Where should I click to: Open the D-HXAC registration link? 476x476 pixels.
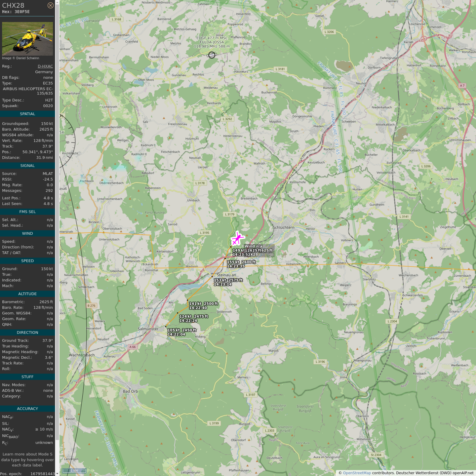pyautogui.click(x=45, y=66)
